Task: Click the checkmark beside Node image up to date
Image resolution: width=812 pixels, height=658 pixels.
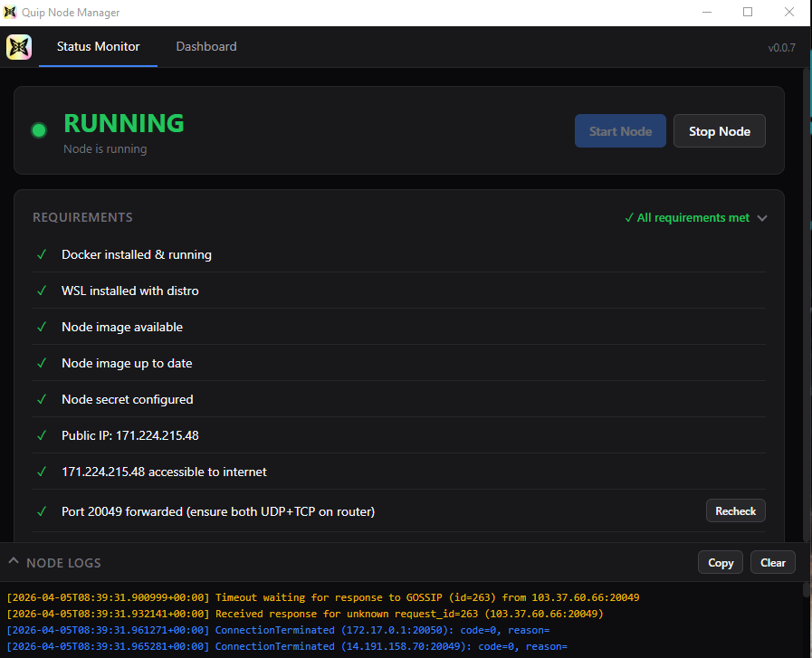Action: pyautogui.click(x=42, y=363)
